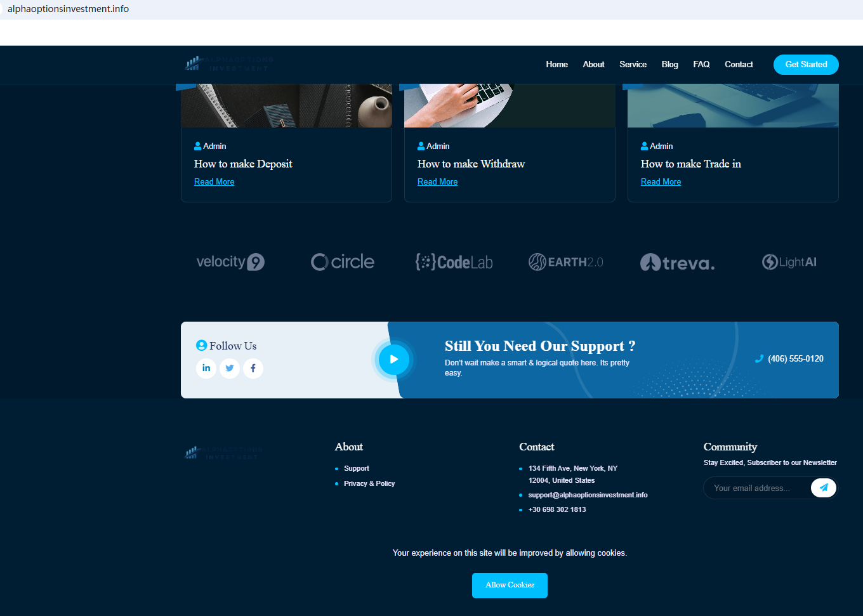This screenshot has width=863, height=616.
Task: Click the footer About heading
Action: tap(349, 447)
